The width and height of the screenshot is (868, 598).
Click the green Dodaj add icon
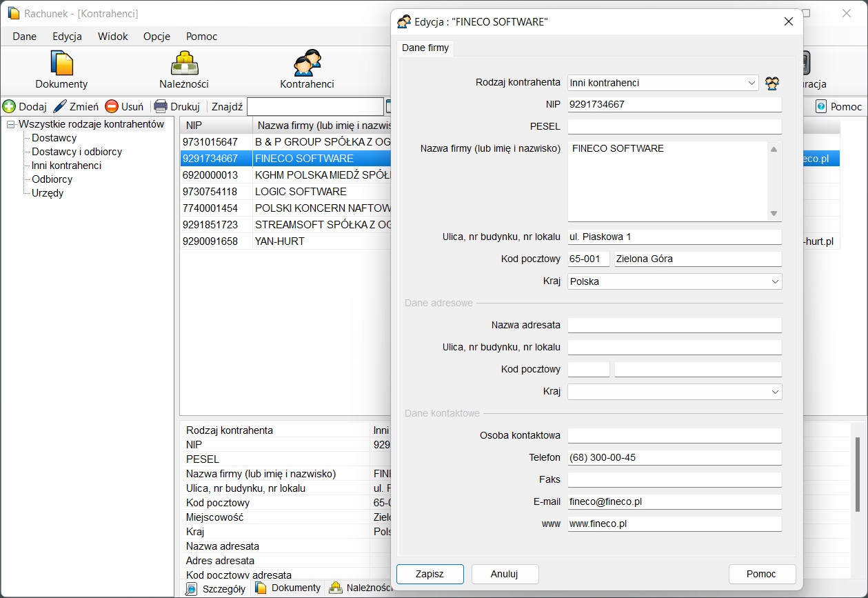point(9,107)
